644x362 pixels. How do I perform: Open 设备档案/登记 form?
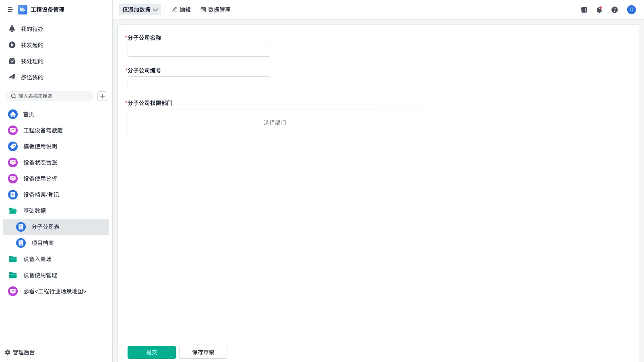click(56, 195)
